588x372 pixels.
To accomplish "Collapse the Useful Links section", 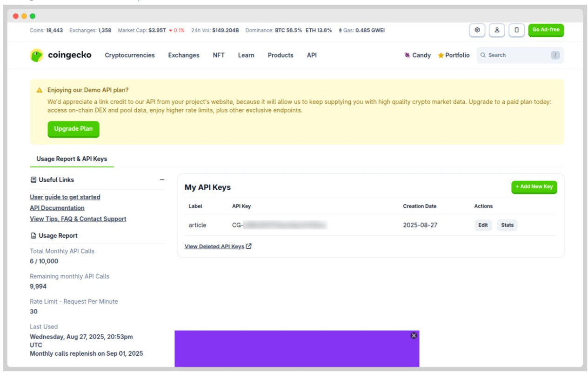I will (162, 179).
